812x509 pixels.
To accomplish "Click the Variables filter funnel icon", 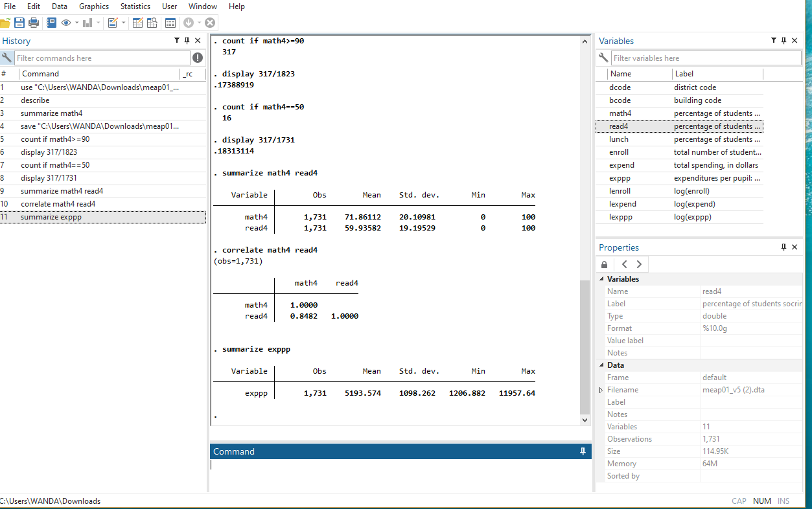I will pyautogui.click(x=774, y=41).
